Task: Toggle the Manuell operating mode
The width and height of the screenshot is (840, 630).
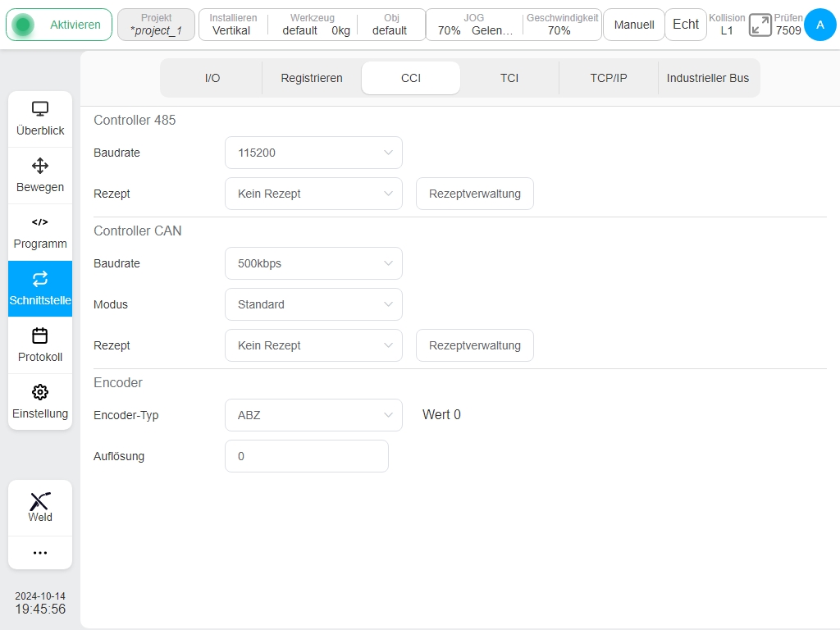Action: [x=634, y=25]
